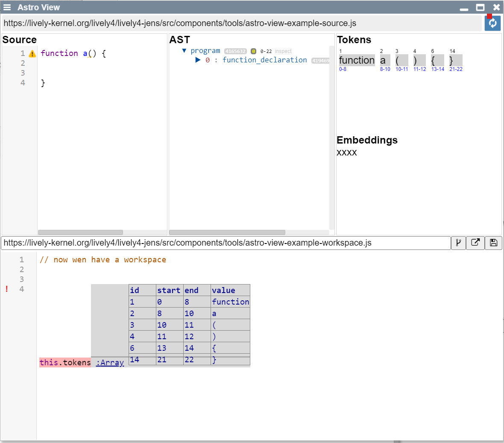Click the AST panel horizontal scrollbar

(x=227, y=232)
